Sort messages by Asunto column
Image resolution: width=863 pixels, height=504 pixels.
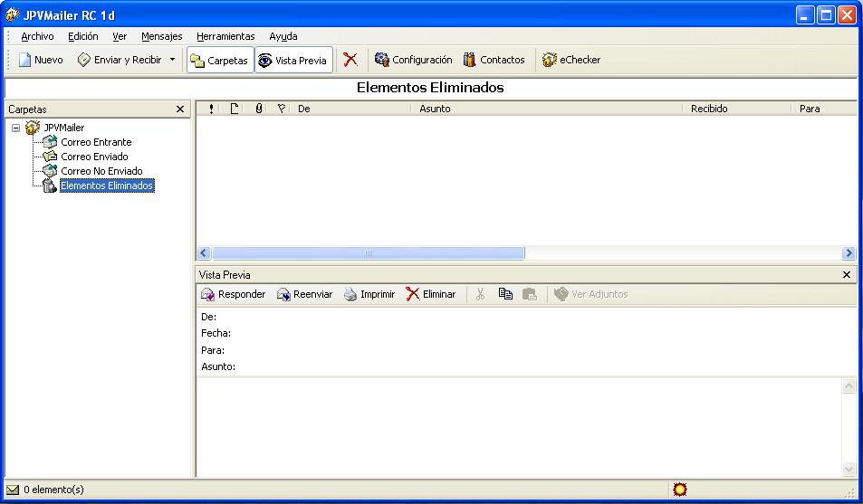(x=547, y=109)
